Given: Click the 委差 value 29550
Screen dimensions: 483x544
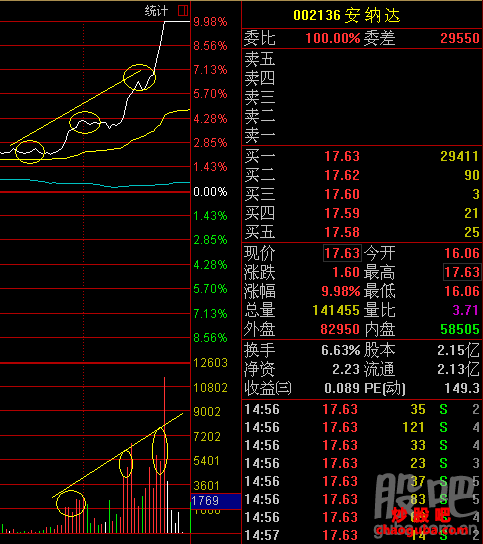Looking at the screenshot, I should tap(460, 38).
